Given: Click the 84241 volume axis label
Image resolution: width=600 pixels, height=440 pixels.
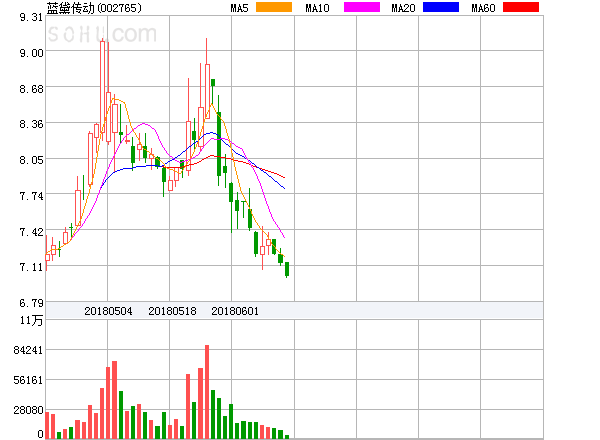Looking at the screenshot, I should (x=28, y=350).
